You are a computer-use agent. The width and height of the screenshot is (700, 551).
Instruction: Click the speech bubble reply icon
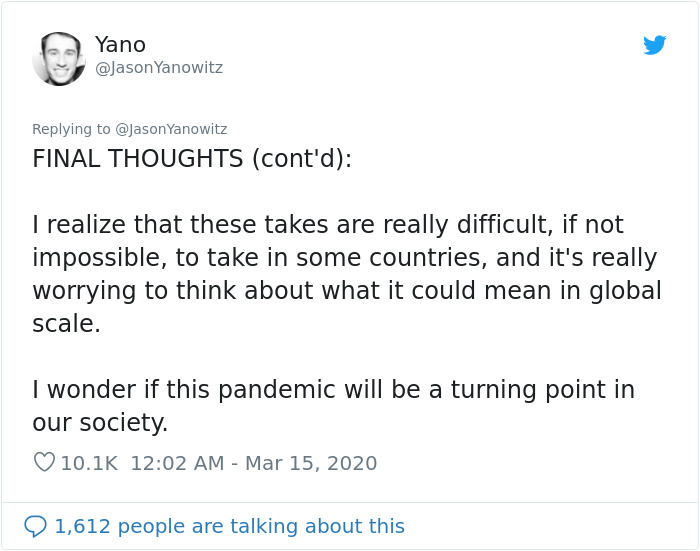tap(35, 526)
